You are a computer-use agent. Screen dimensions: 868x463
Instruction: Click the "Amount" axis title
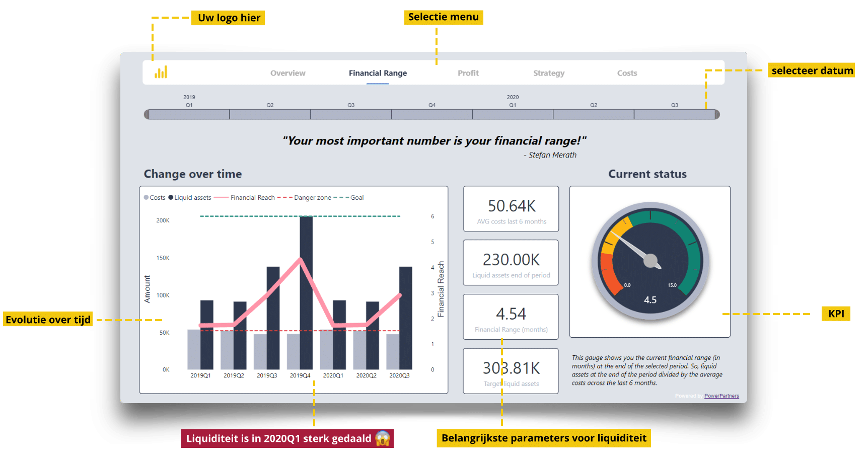click(x=147, y=289)
